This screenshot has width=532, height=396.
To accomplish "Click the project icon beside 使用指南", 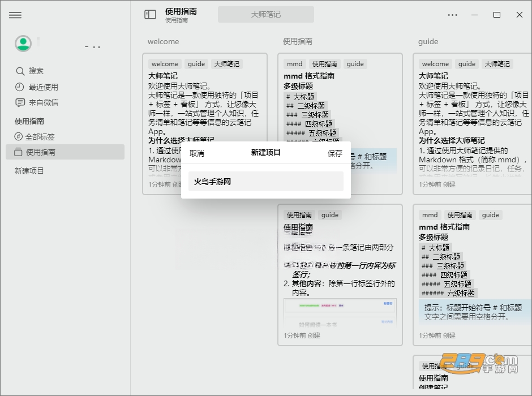I will (x=18, y=152).
